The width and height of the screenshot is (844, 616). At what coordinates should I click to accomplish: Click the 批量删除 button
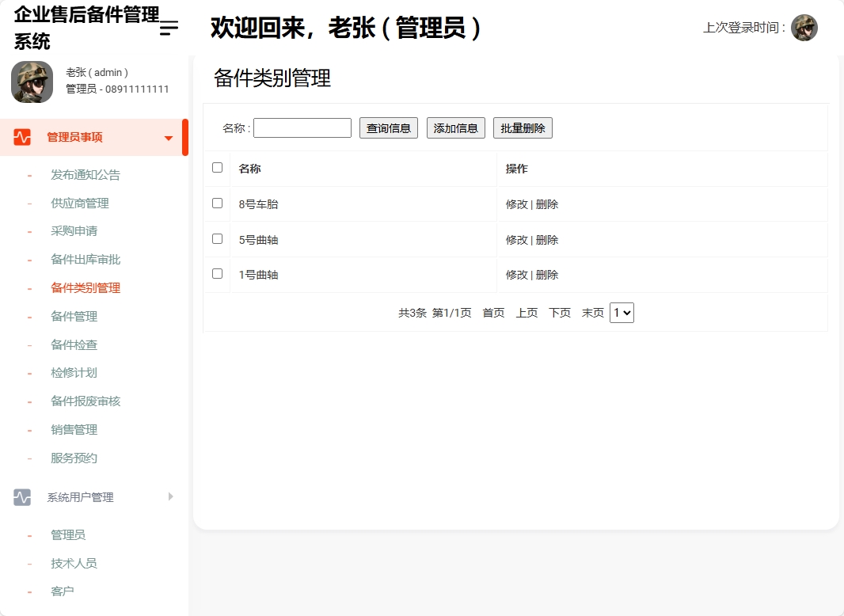point(523,127)
